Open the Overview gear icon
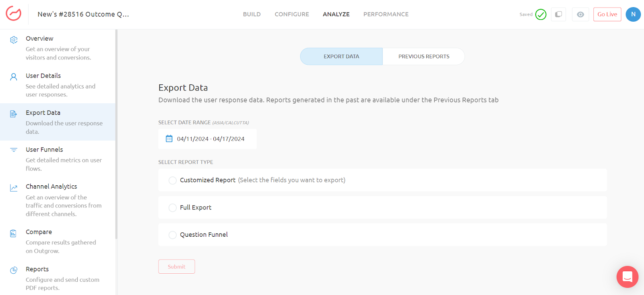Image resolution: width=644 pixels, height=295 pixels. (14, 40)
